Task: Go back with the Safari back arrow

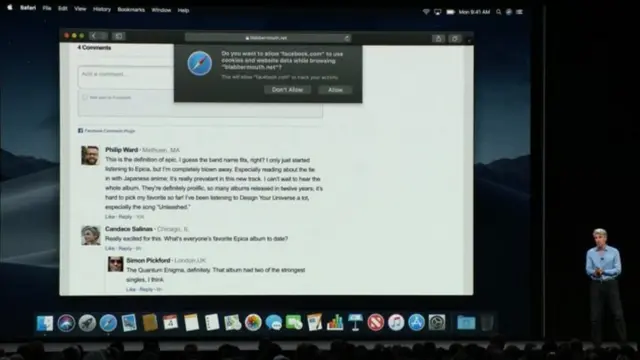Action: [x=93, y=36]
